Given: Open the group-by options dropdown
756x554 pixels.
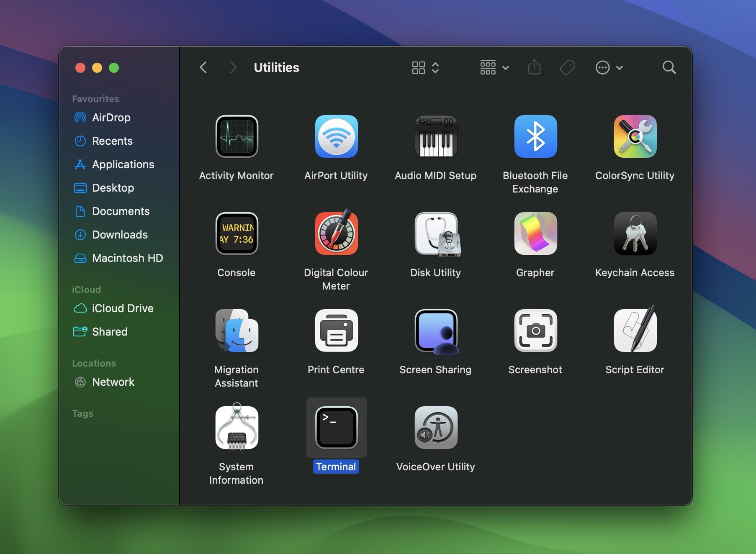Looking at the screenshot, I should (494, 67).
